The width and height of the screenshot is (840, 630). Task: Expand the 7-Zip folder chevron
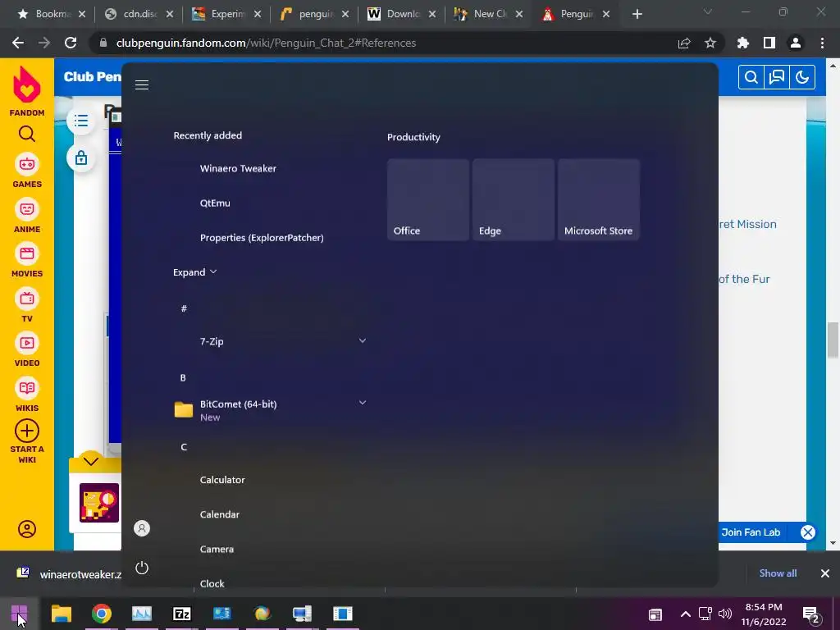click(x=363, y=340)
